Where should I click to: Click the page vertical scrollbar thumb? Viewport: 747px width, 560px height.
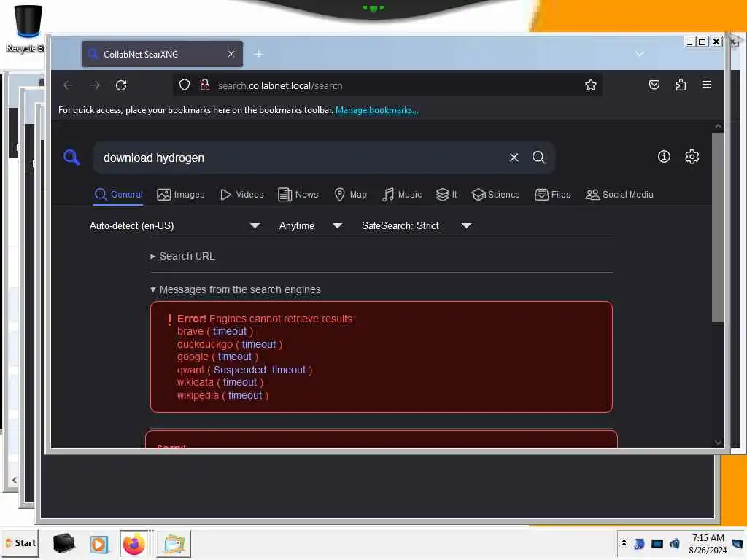point(718,227)
